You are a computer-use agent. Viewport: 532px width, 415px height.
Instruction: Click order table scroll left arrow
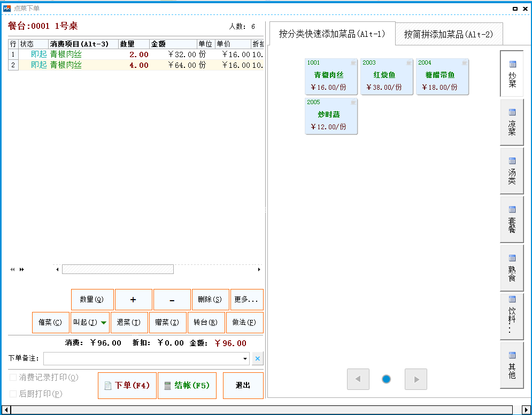[57, 270]
